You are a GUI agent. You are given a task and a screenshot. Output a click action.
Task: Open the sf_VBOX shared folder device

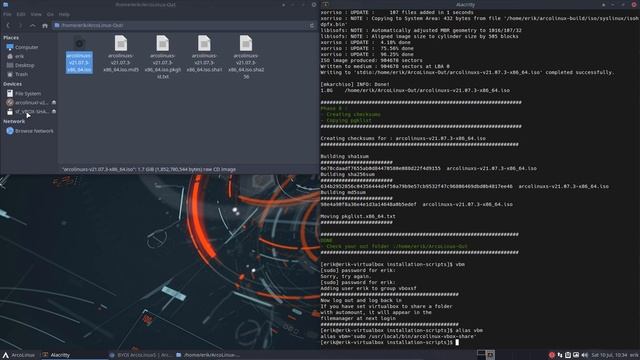click(x=27, y=111)
